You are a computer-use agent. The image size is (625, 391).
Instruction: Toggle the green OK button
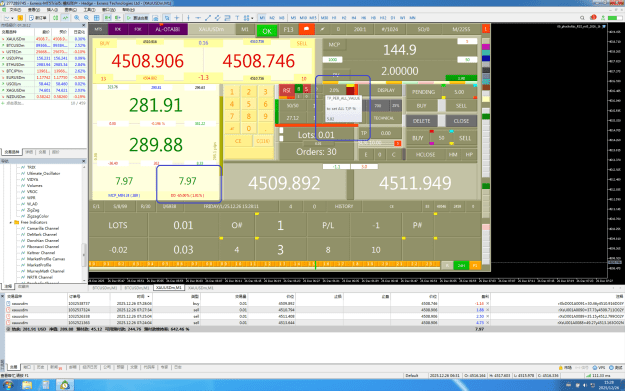[x=267, y=31]
